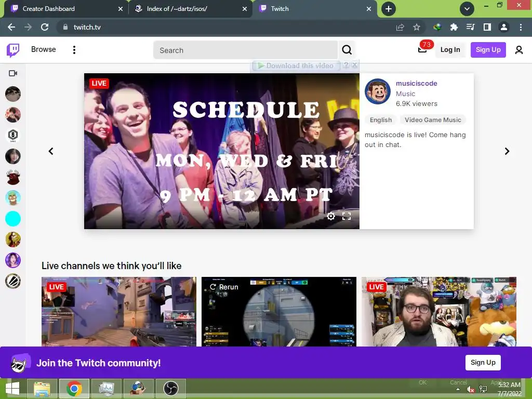Open video settings gear on featured stream
Viewport: 532px width, 399px height.
331,216
